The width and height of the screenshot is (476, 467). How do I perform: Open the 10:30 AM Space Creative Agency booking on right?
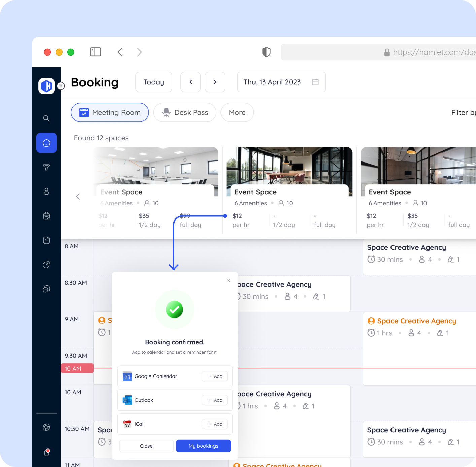419,439
